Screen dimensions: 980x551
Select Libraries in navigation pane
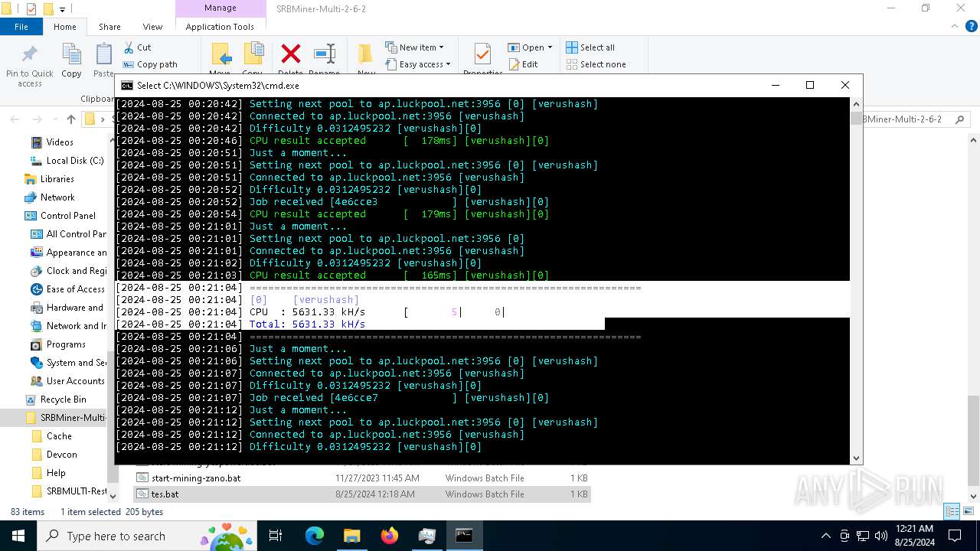[57, 179]
